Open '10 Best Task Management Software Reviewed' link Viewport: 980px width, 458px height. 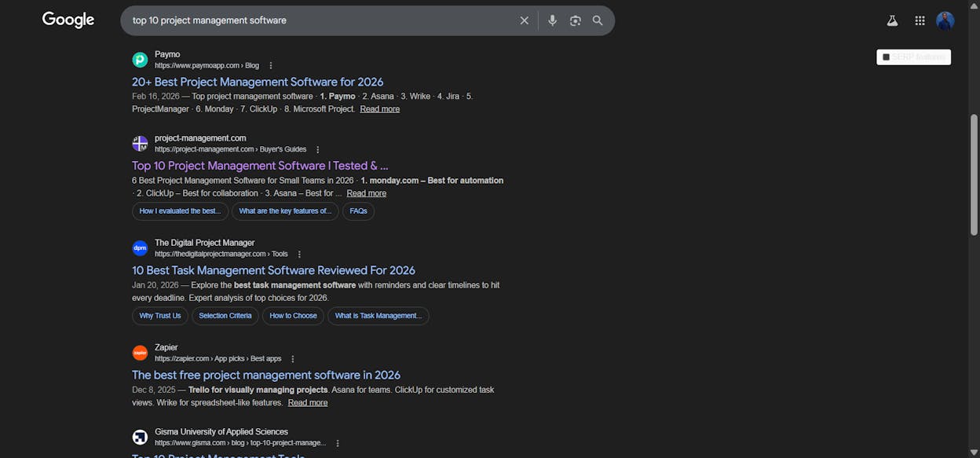coord(273,270)
